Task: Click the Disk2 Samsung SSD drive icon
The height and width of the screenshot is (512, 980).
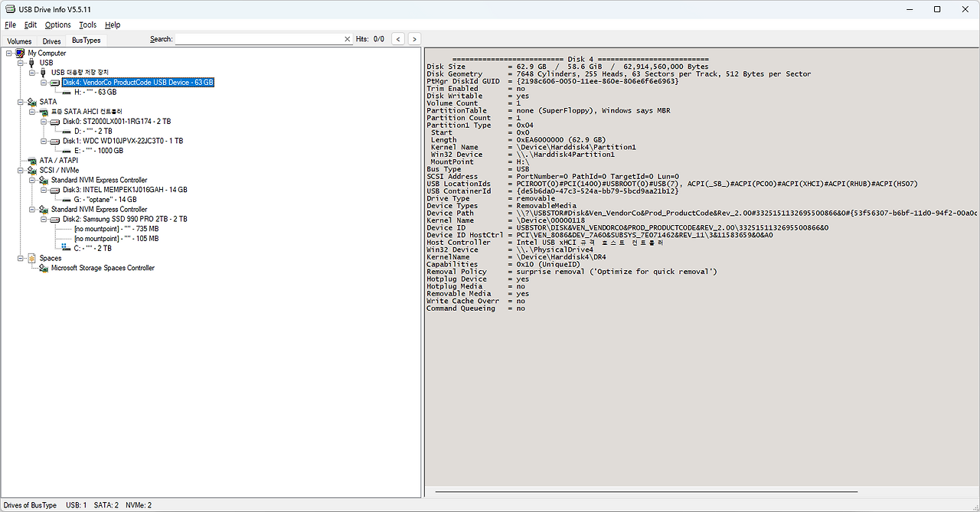Action: click(x=55, y=219)
